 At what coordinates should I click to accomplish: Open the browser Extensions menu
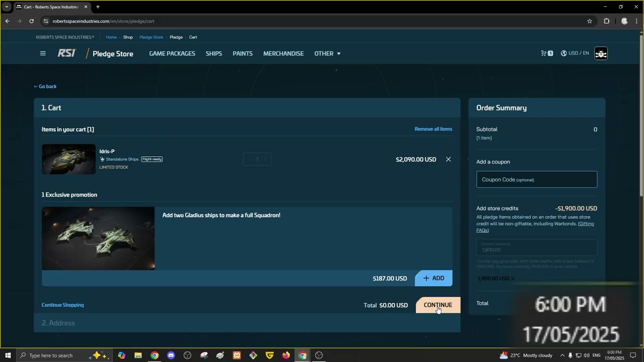(x=606, y=21)
